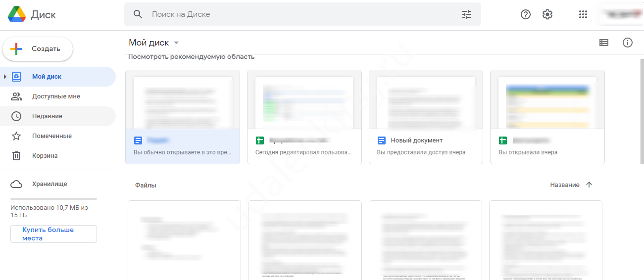Open the Help question mark icon
644x280 pixels.
click(525, 14)
